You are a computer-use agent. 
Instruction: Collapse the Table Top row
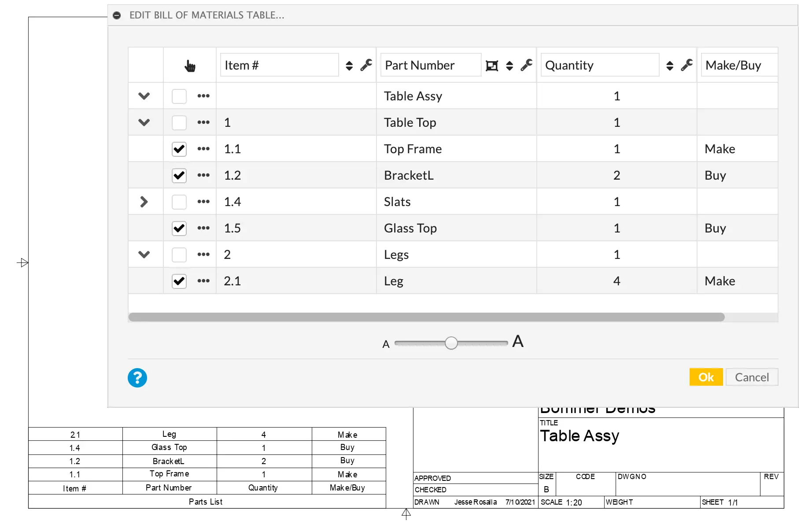144,122
